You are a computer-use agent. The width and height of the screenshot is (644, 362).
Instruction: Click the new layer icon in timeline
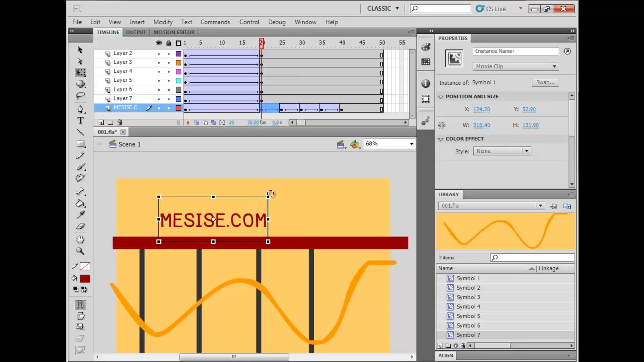pos(101,123)
